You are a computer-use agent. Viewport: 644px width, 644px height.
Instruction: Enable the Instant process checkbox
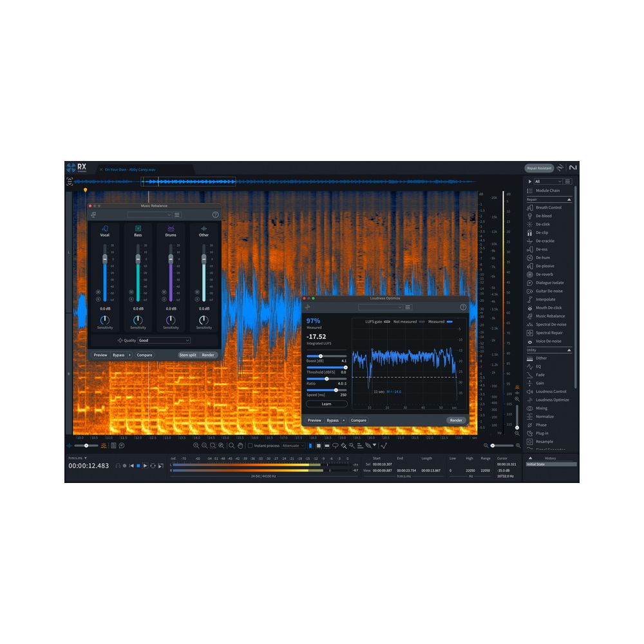pos(250,445)
